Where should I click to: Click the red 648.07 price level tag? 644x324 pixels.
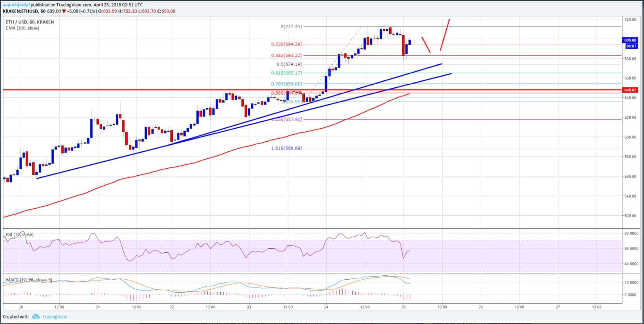tap(630, 90)
